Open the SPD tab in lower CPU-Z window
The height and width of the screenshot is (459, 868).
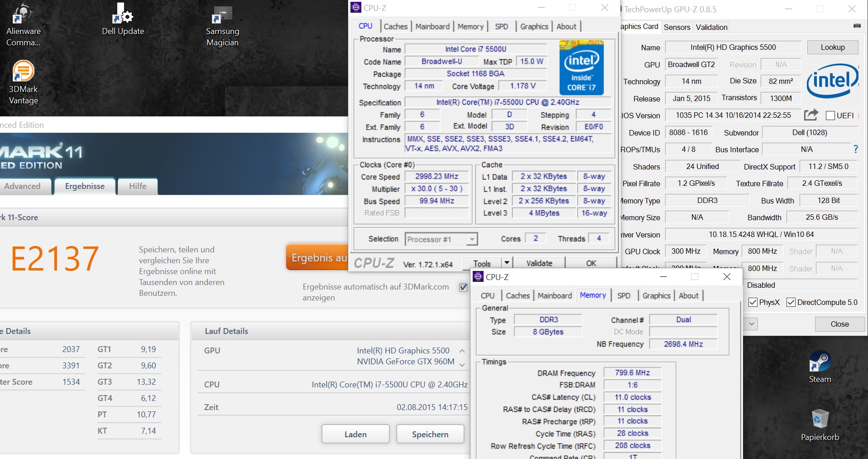coord(623,295)
